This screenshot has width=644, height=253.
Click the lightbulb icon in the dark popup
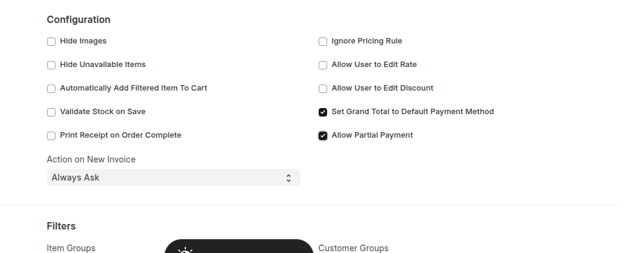tap(185, 250)
